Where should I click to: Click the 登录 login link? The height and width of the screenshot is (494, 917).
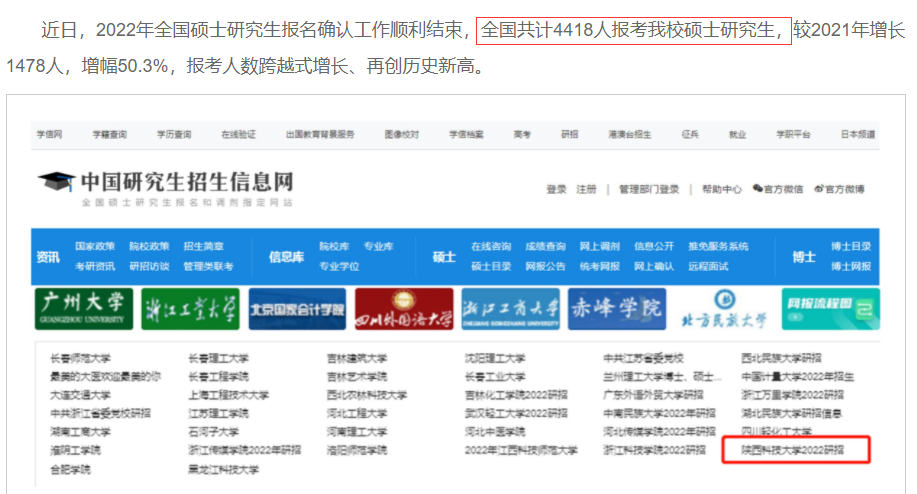click(x=556, y=189)
